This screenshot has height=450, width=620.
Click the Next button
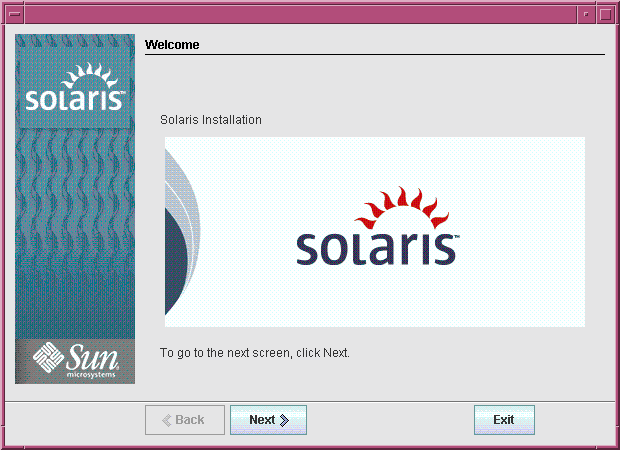[268, 420]
